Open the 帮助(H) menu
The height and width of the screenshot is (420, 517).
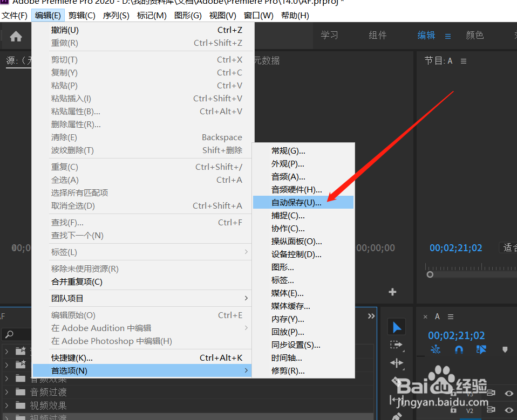click(295, 16)
